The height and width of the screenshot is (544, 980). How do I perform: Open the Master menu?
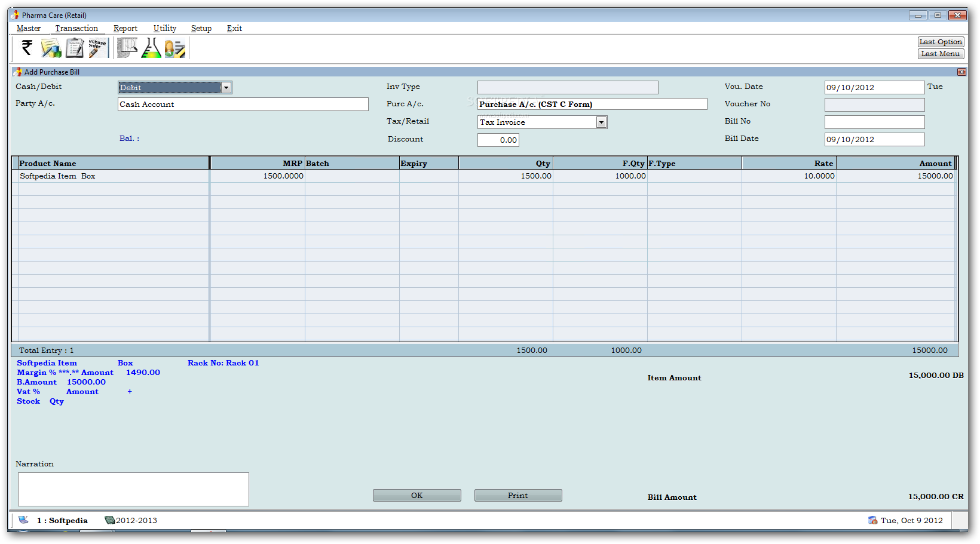tap(29, 28)
